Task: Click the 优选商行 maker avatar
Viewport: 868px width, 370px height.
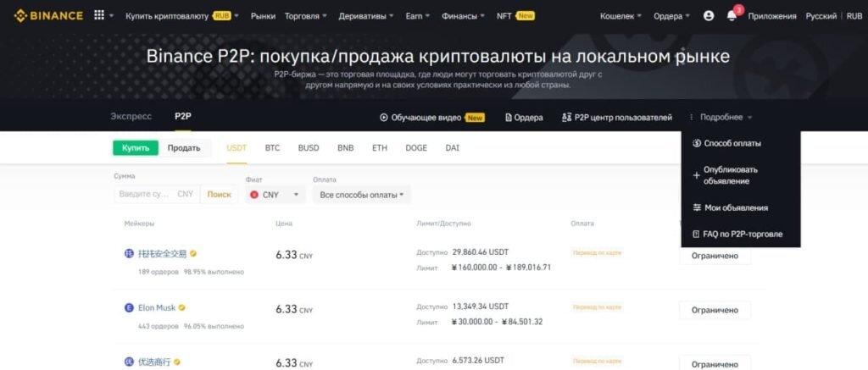Action: [129, 362]
